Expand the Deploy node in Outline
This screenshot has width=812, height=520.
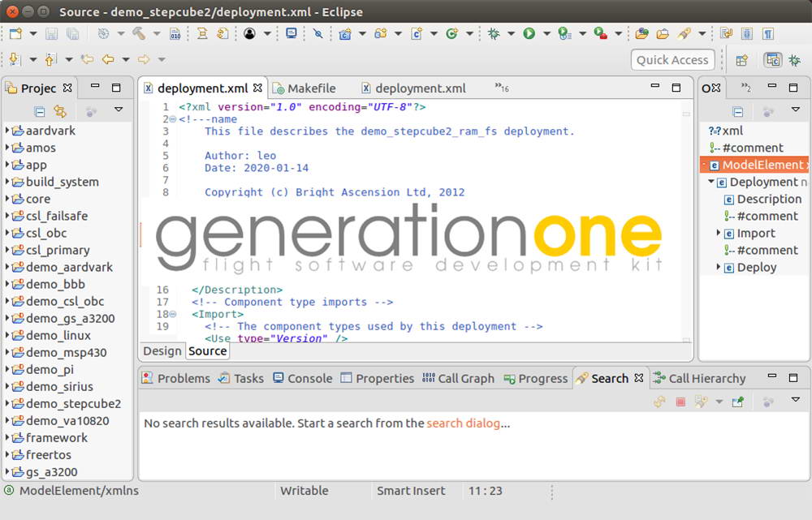[x=719, y=267]
